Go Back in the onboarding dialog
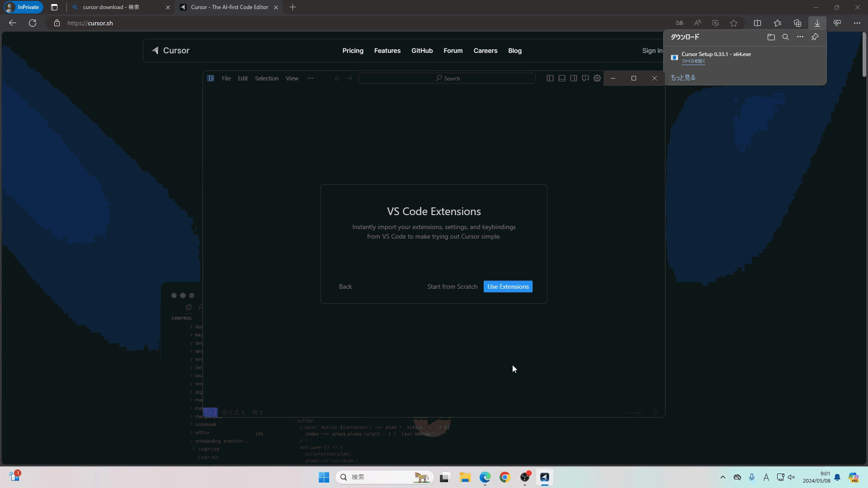868x488 pixels. coord(345,286)
